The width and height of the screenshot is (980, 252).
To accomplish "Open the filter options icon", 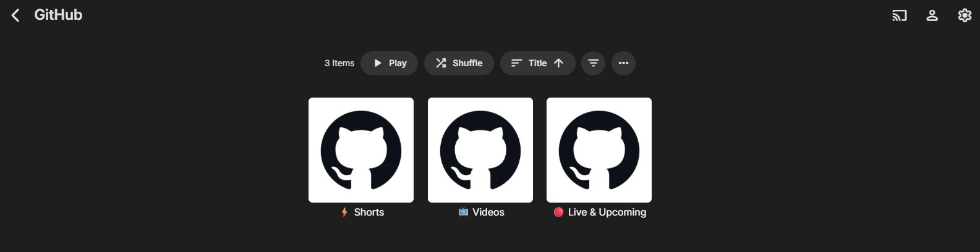I will [593, 63].
